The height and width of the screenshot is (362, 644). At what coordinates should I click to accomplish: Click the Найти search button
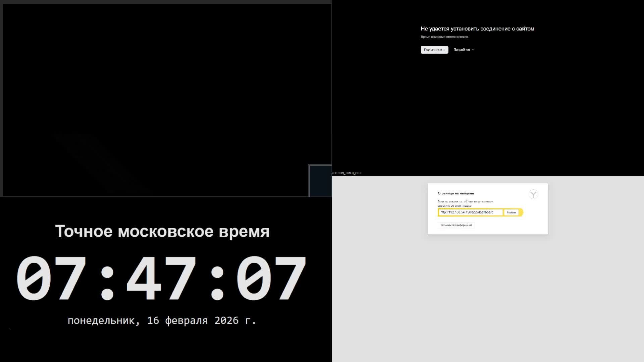click(511, 212)
